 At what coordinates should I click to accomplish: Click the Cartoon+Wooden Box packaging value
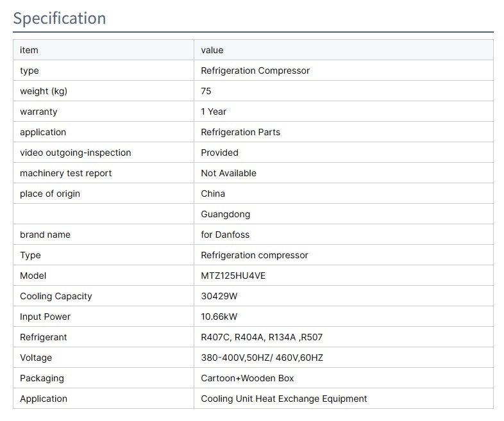click(x=247, y=378)
